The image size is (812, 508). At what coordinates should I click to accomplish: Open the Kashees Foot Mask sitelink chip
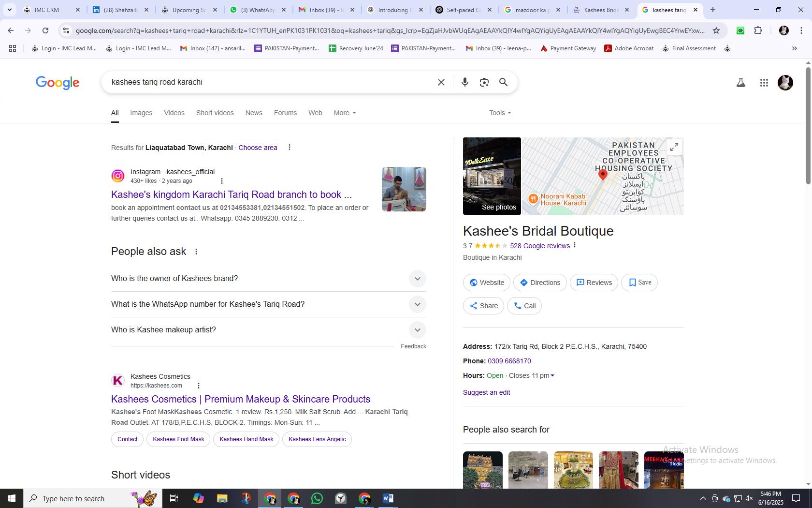178,439
